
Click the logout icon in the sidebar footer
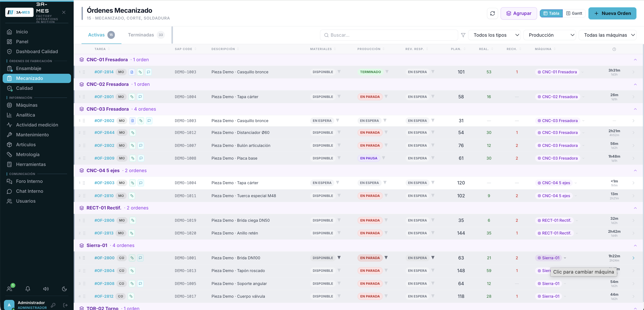pos(66,305)
